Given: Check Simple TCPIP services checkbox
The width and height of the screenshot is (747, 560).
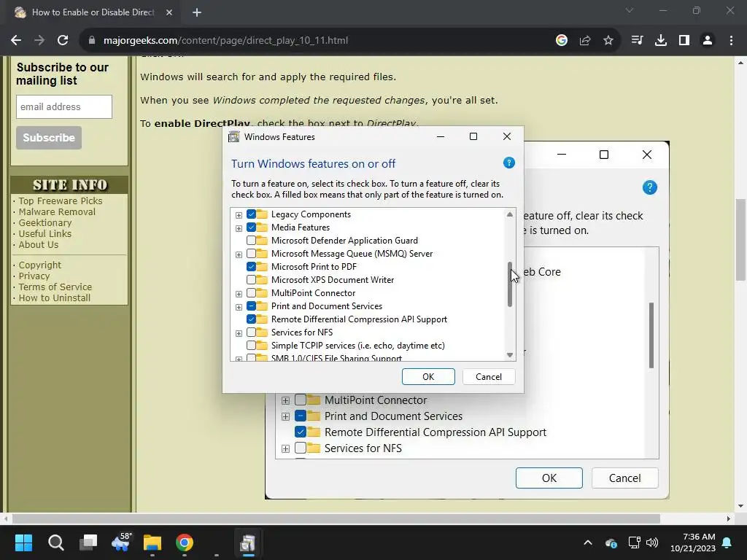Looking at the screenshot, I should click(251, 345).
